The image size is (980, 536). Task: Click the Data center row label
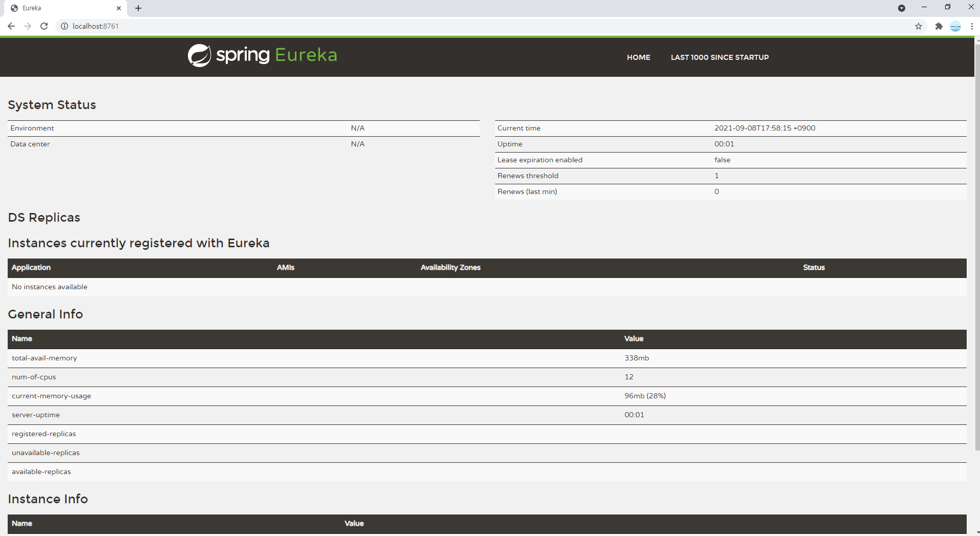tap(30, 144)
